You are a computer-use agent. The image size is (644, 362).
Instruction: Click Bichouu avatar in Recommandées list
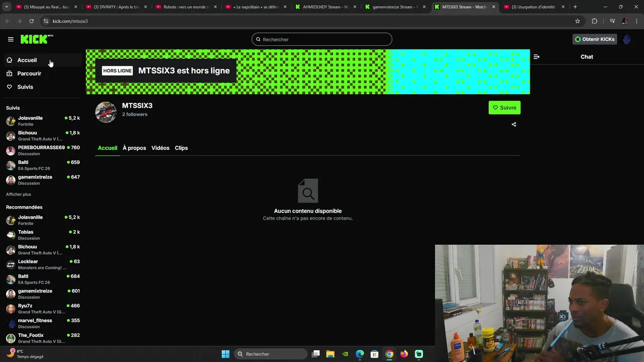(11, 250)
